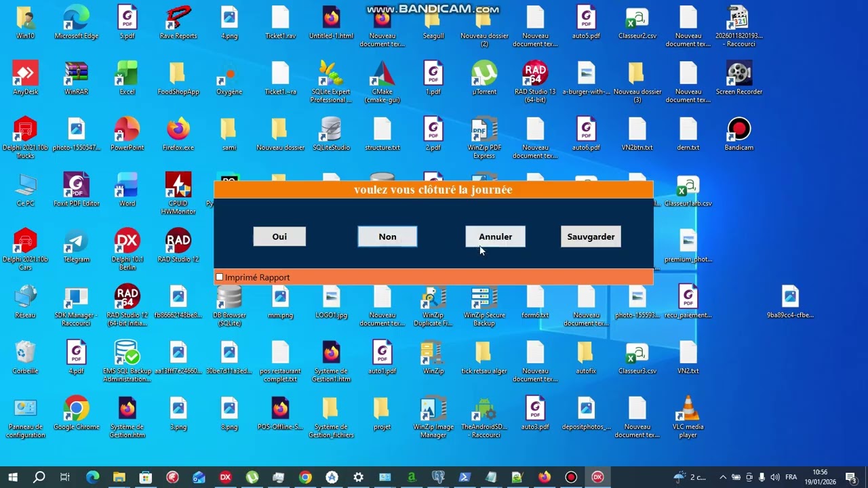Open Settings gear in the taskbar
This screenshot has width=868, height=488.
coord(358,477)
